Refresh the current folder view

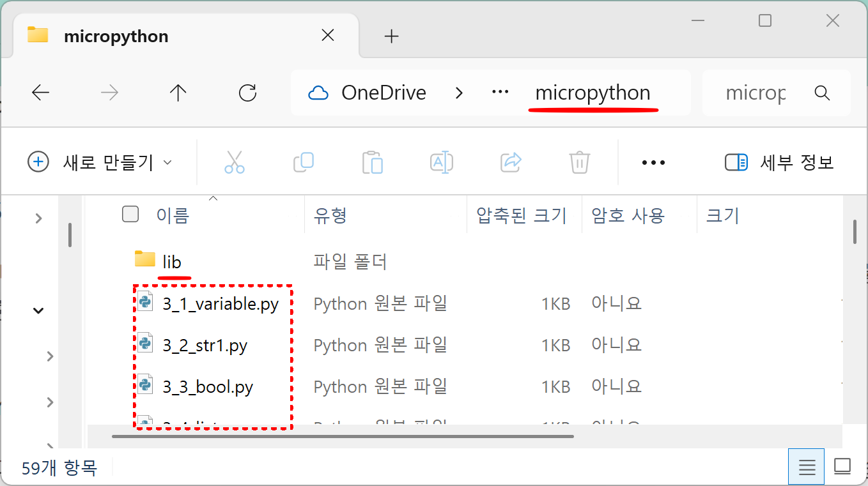point(247,93)
